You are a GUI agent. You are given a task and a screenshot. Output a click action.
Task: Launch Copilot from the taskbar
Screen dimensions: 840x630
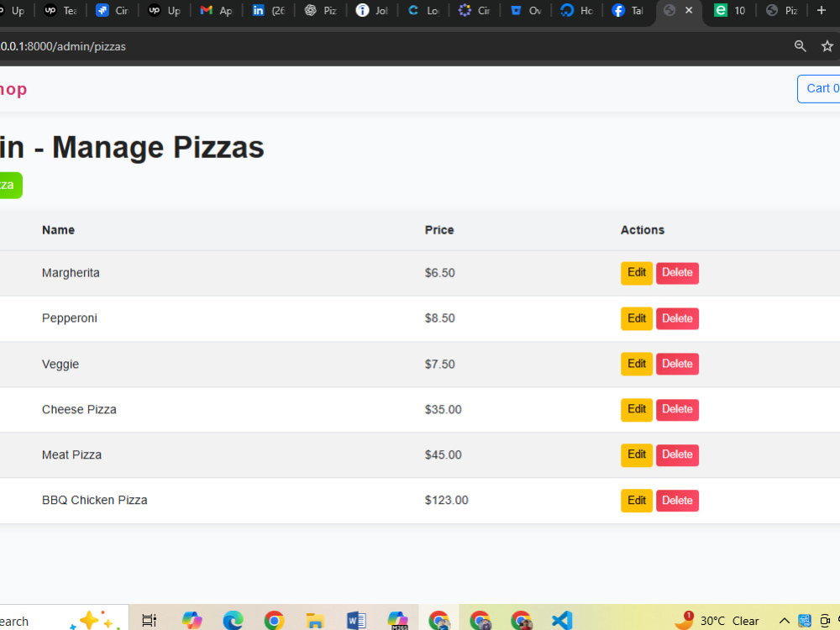click(192, 621)
